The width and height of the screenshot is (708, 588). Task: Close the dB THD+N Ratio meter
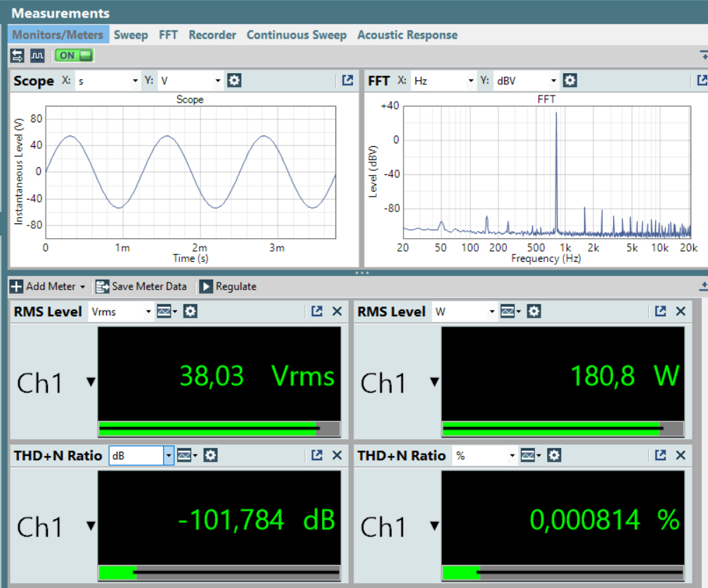(337, 455)
